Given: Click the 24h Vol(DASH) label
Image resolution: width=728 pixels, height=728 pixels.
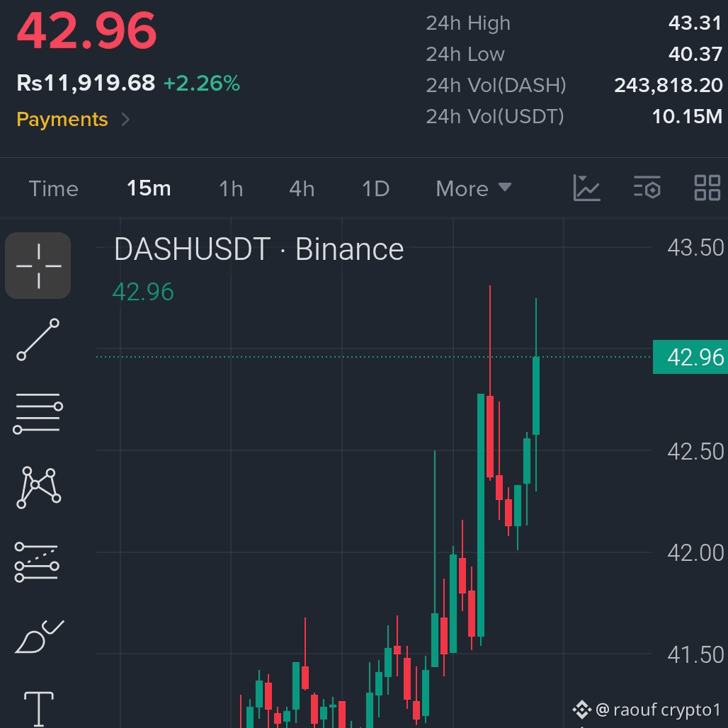Looking at the screenshot, I should click(496, 86).
